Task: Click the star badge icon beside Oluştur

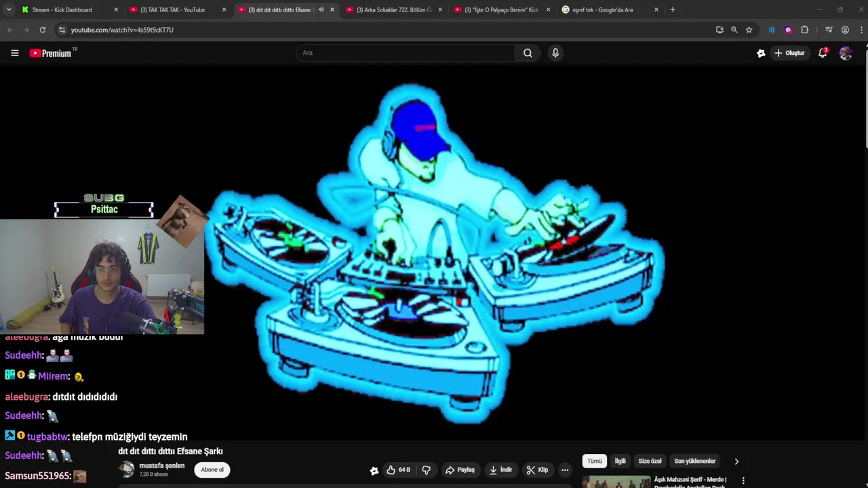Action: tap(761, 53)
